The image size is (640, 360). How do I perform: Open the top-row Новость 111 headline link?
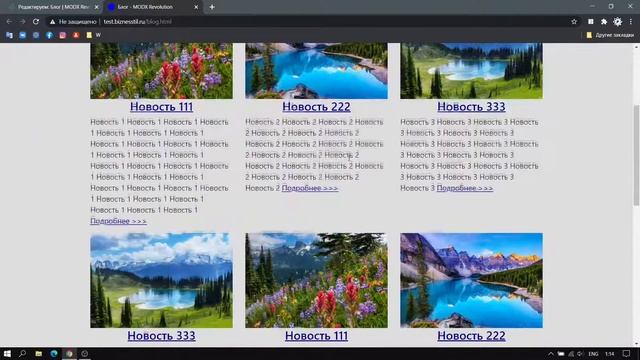pos(161,107)
